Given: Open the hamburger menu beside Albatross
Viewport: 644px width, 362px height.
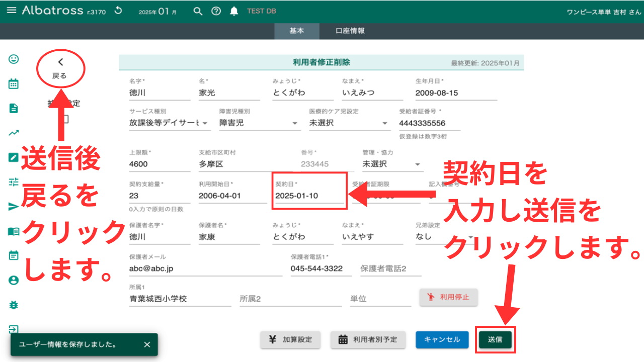Looking at the screenshot, I should pos(12,11).
